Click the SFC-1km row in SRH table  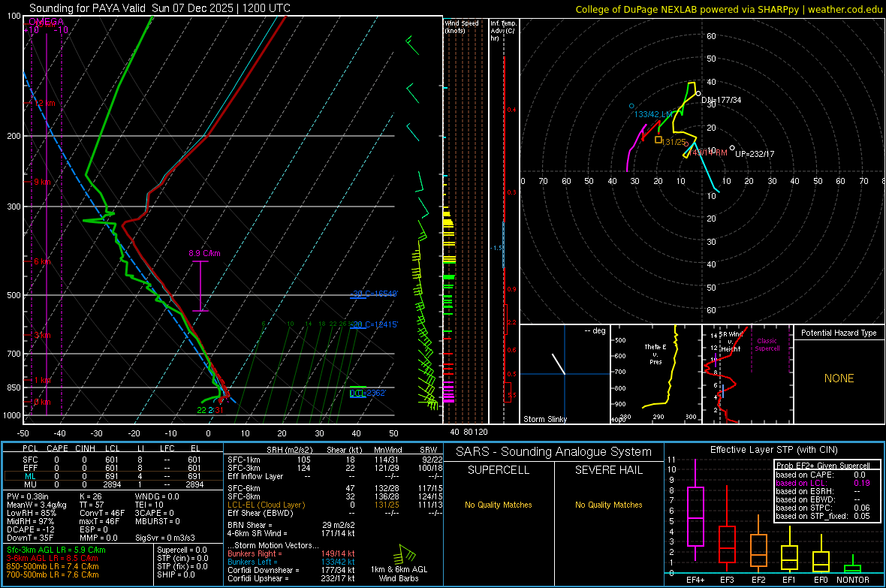(x=335, y=460)
